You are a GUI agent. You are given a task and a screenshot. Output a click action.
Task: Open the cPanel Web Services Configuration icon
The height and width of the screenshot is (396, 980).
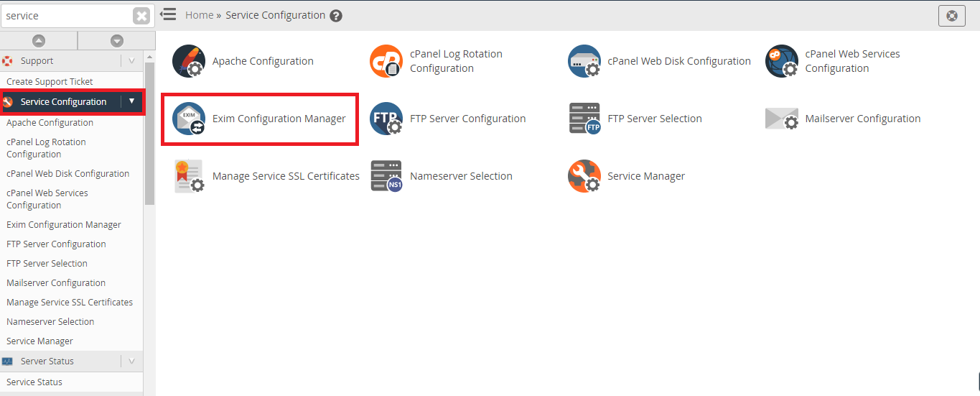coord(782,61)
